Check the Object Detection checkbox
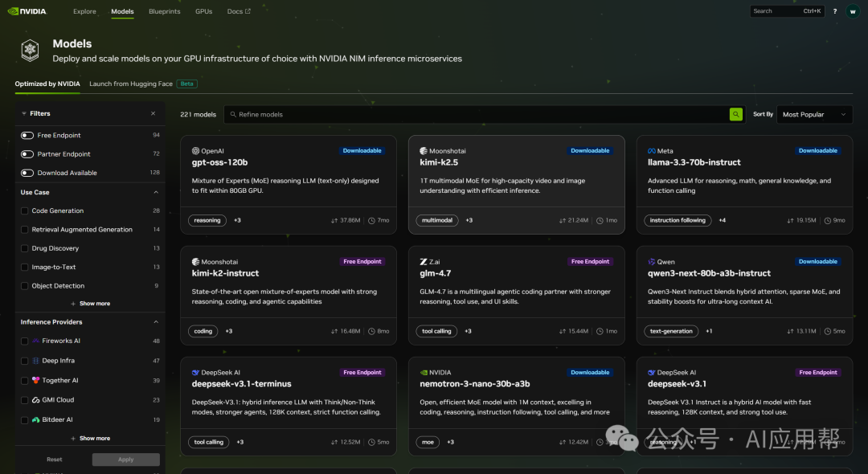The width and height of the screenshot is (868, 474). 24,286
